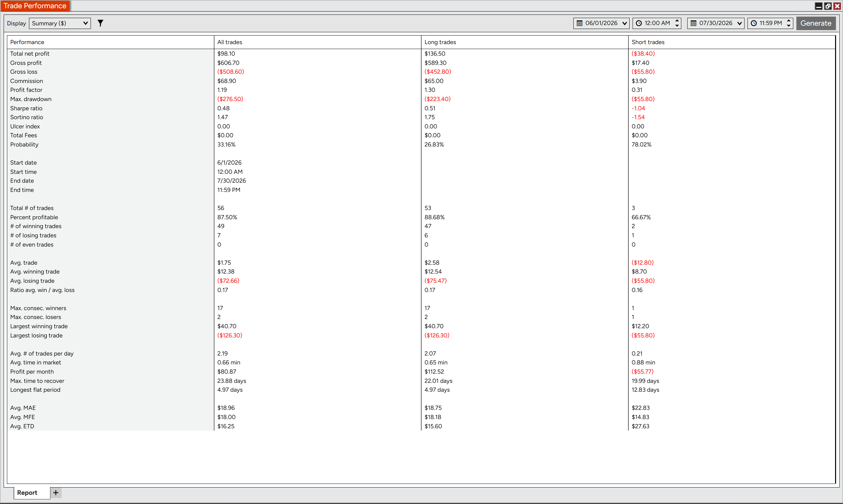Screen dimensions: 843x504
Task: Select the Performance column header
Action: 111,42
